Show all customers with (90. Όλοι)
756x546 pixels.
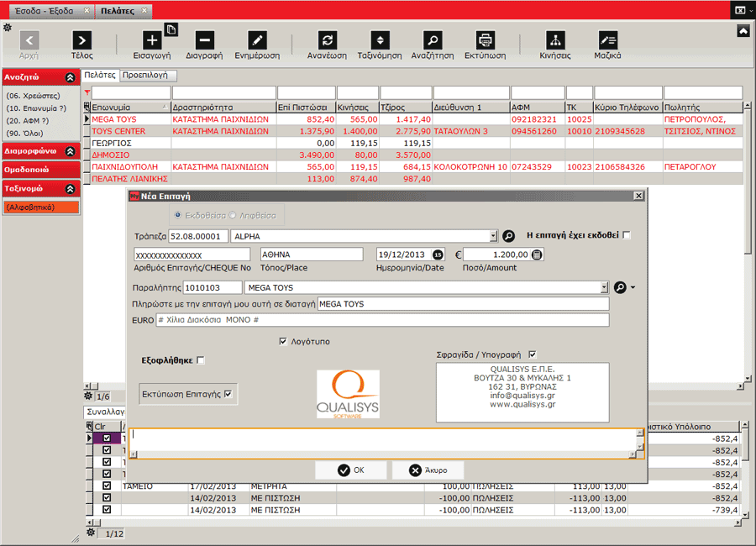tap(24, 133)
